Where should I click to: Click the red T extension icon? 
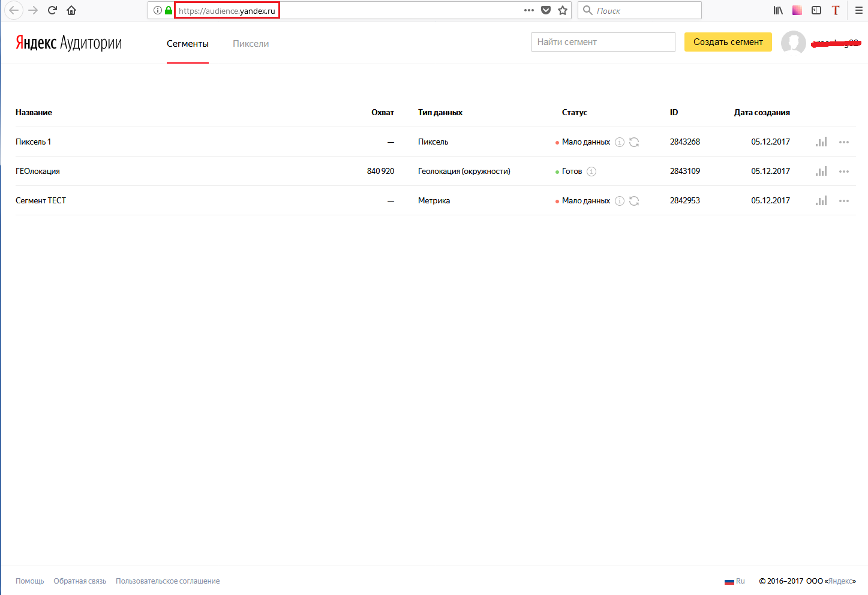click(x=836, y=10)
